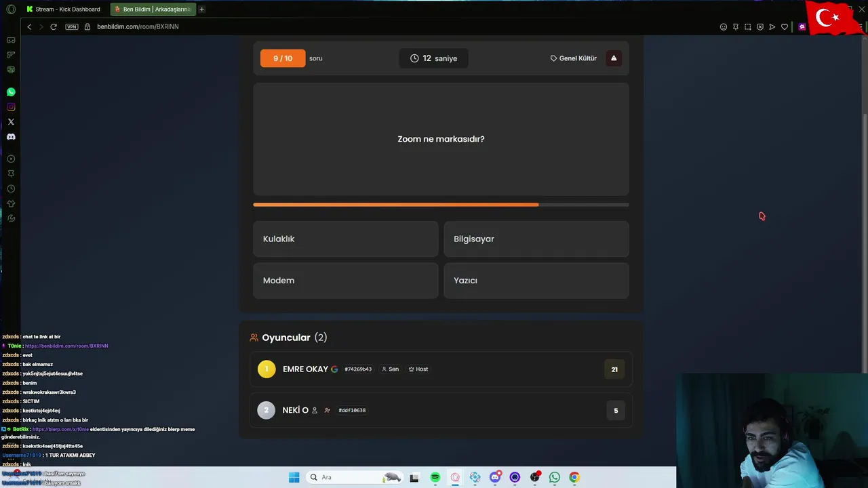Click player ID #ddf10638
This screenshot has width=868, height=488.
pyautogui.click(x=352, y=410)
